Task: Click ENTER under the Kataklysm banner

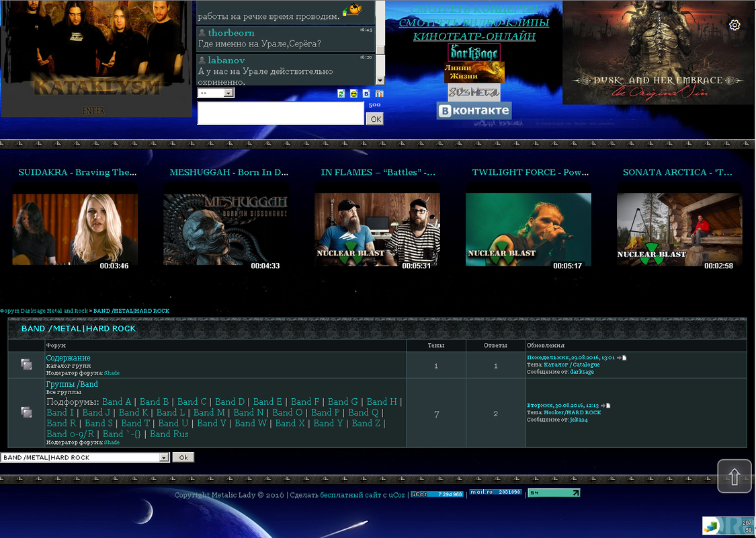Action: pyautogui.click(x=93, y=111)
